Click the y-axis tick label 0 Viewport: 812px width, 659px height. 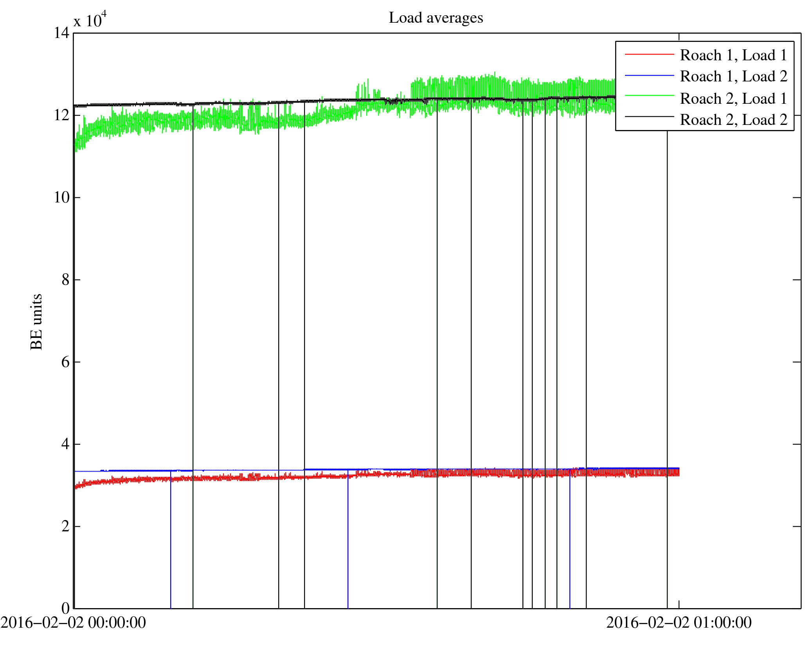pyautogui.click(x=65, y=608)
